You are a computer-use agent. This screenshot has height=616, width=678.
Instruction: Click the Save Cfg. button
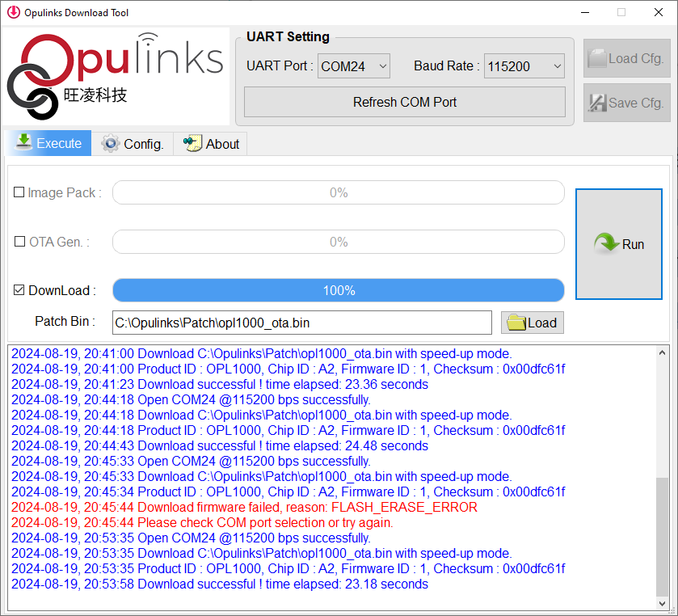coord(626,103)
